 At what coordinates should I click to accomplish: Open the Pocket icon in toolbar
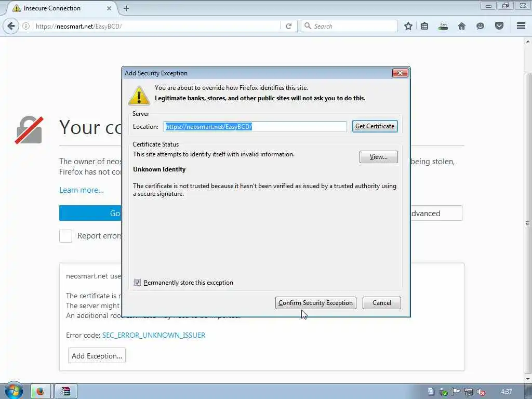coord(499,26)
